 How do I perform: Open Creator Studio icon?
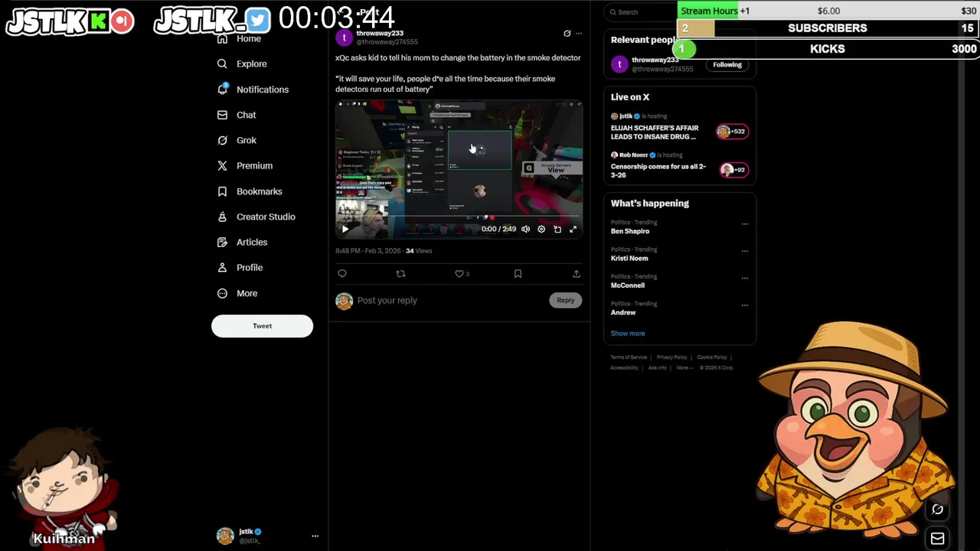[222, 217]
